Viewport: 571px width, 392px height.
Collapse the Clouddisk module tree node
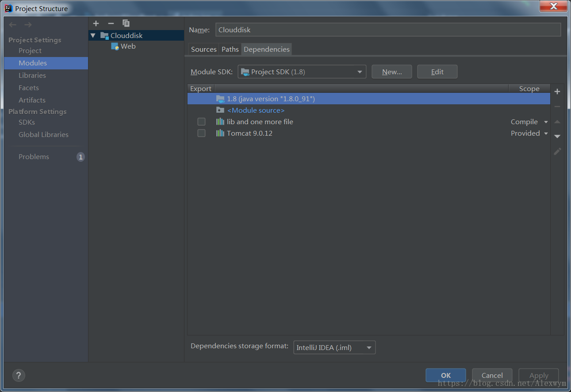pyautogui.click(x=93, y=35)
